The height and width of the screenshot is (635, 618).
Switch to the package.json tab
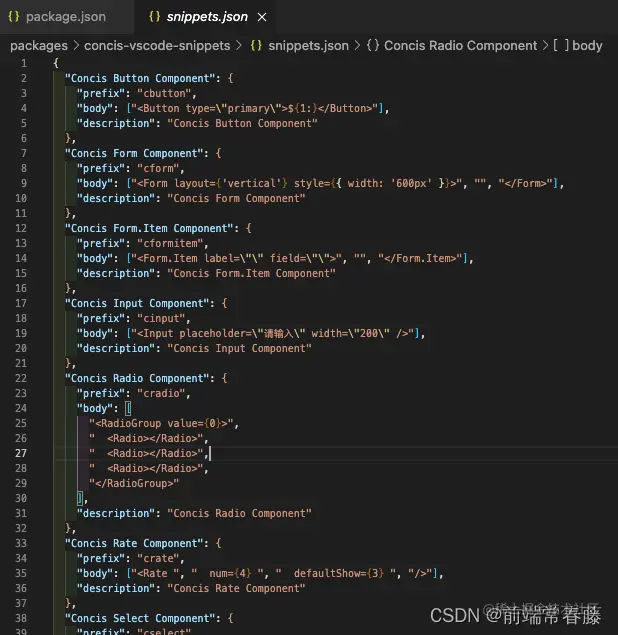tap(66, 17)
